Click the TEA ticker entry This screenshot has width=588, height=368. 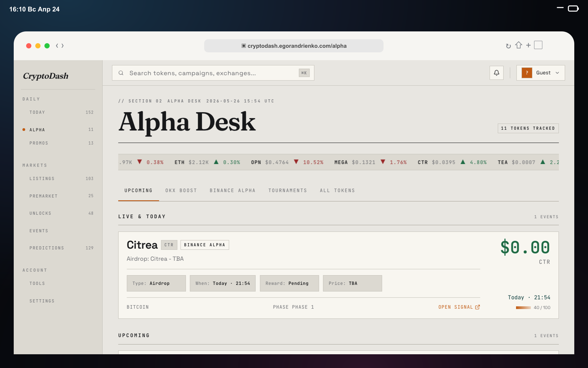528,162
